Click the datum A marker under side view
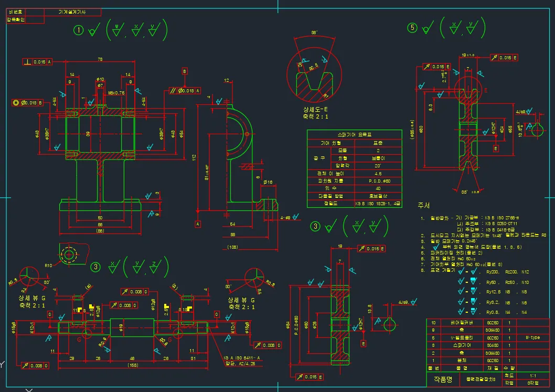This screenshot has height=392, width=555. (198, 224)
